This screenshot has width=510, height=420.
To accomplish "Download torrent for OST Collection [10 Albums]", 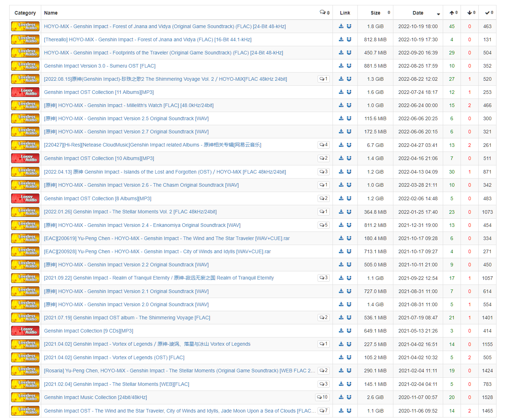I will (341, 158).
